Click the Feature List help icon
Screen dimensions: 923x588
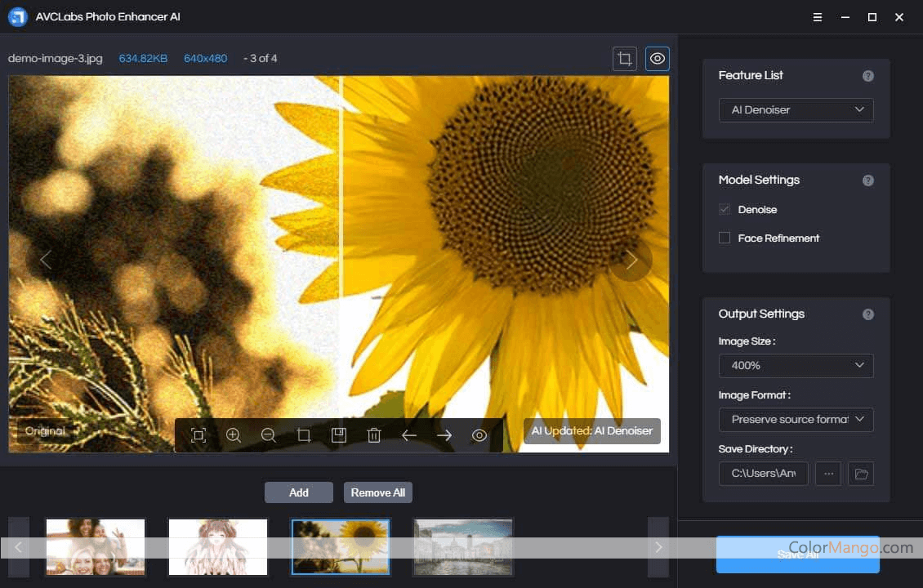click(x=868, y=76)
